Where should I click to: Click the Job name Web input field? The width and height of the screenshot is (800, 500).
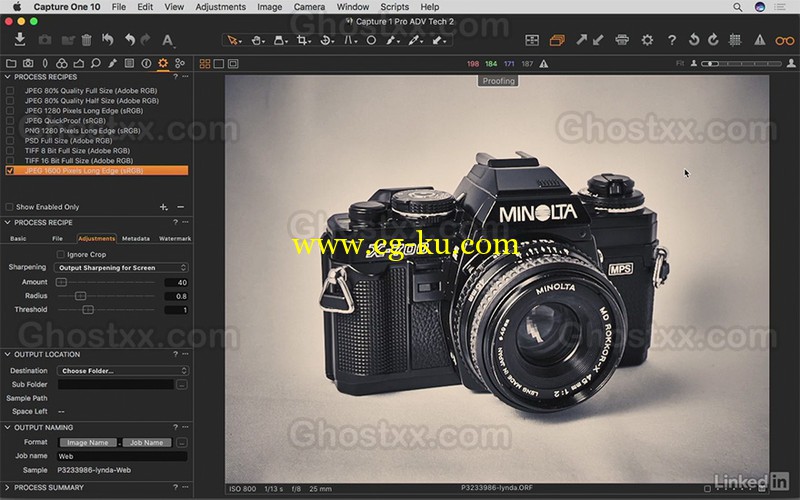tap(122, 456)
